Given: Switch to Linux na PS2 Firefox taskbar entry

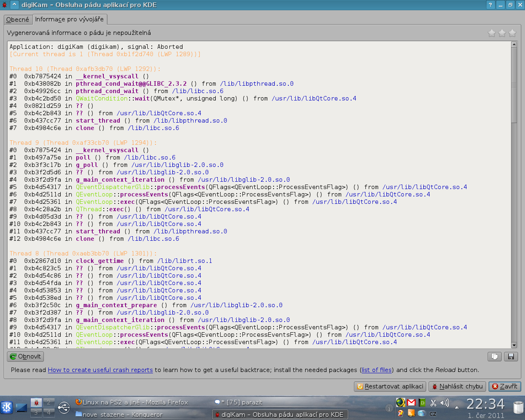Looking at the screenshot, I should [x=142, y=402].
